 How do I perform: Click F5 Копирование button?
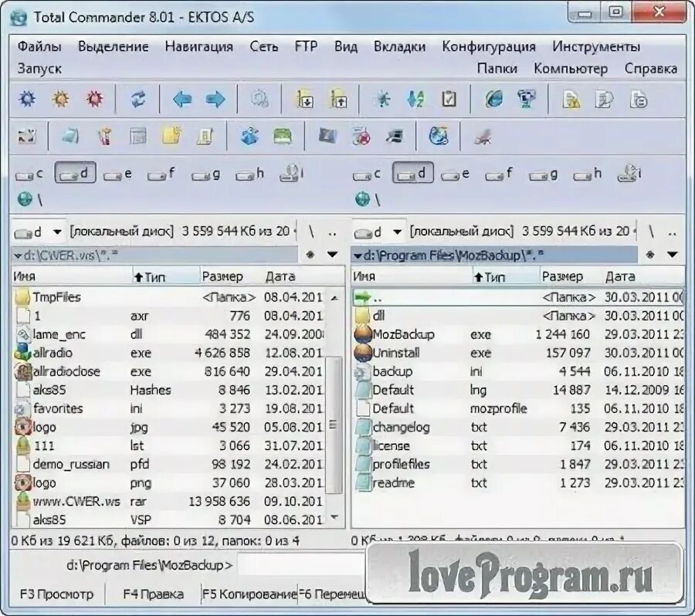click(249, 594)
